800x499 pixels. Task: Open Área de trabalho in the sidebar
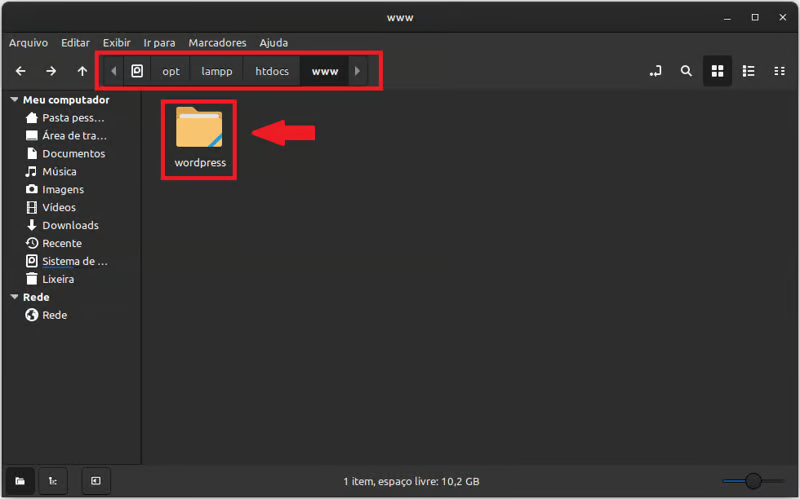pos(66,136)
